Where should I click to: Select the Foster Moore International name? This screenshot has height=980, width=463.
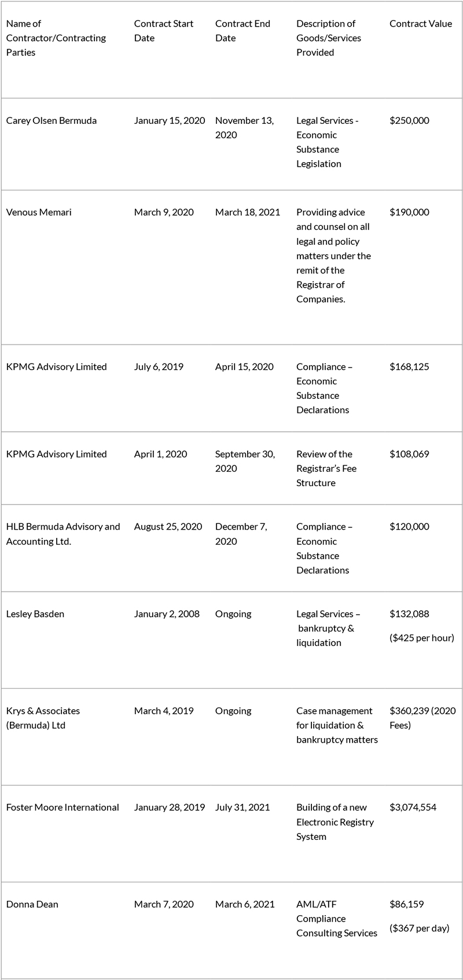coord(63,807)
